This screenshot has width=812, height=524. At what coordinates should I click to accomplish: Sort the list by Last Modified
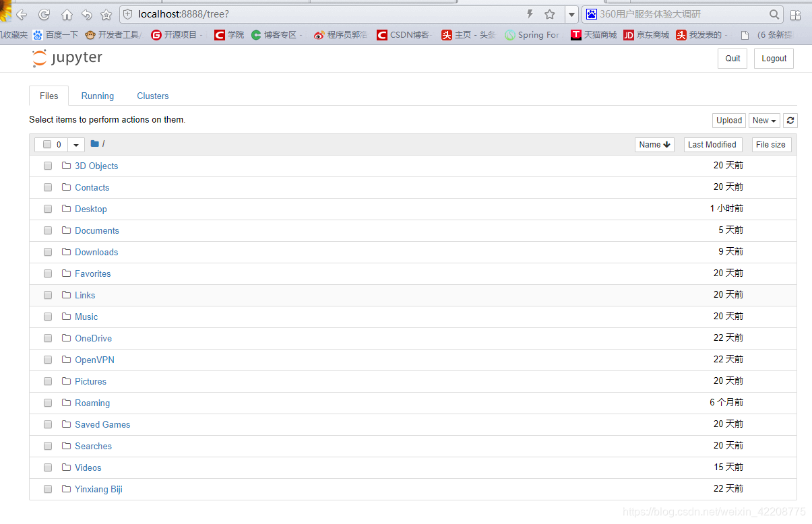coord(712,145)
